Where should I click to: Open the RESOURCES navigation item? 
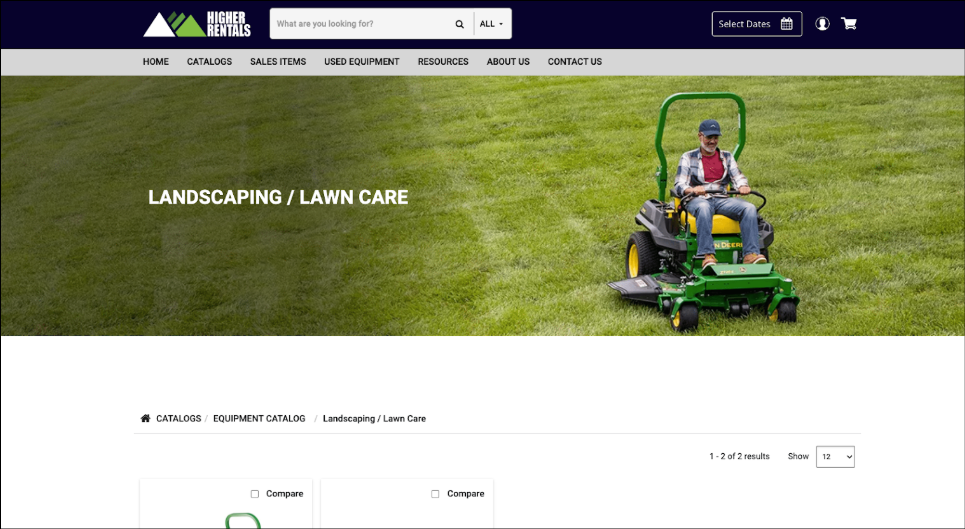pos(443,62)
